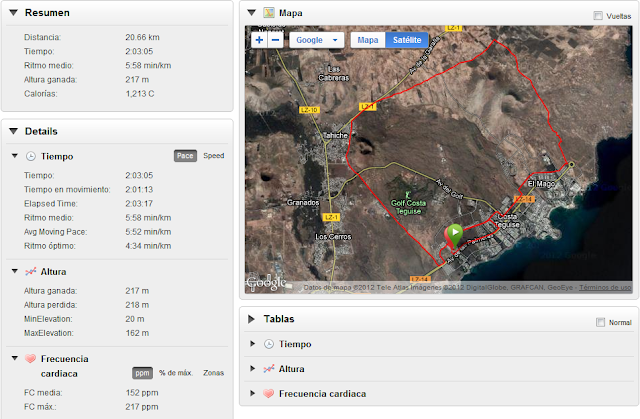640x419 pixels.
Task: Show heart rate Zonas view
Action: [x=213, y=373]
